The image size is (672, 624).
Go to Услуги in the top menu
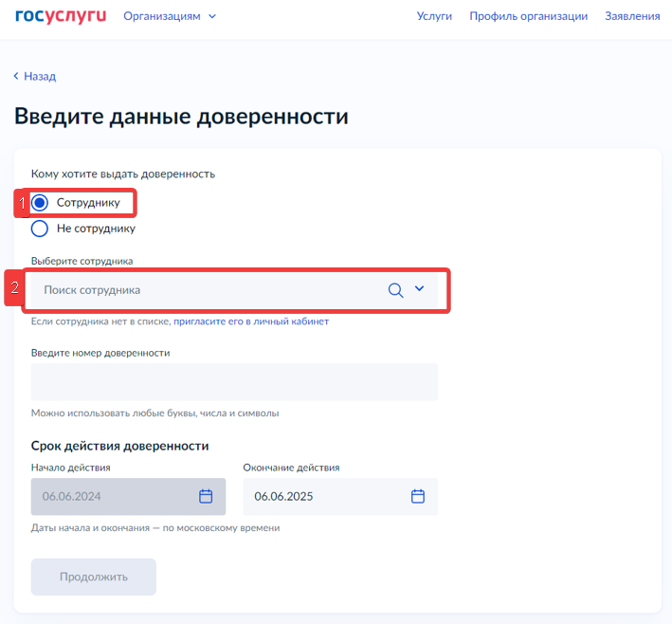[x=434, y=16]
